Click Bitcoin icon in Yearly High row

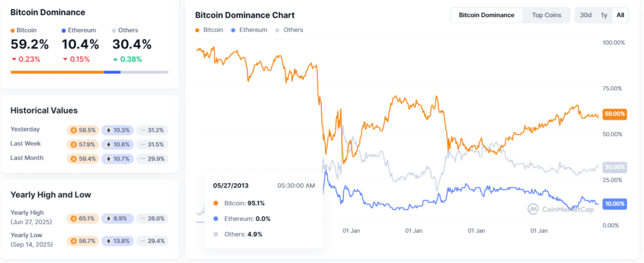[74, 218]
